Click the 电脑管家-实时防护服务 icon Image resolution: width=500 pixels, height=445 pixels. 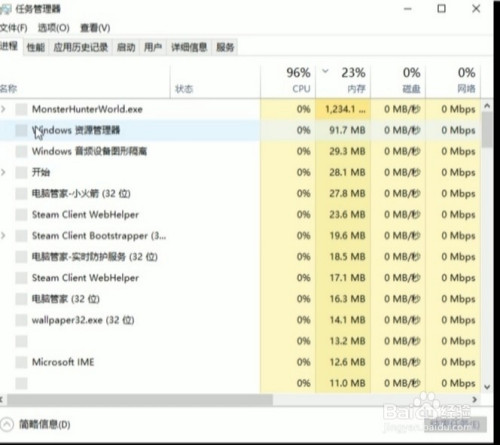(x=21, y=257)
